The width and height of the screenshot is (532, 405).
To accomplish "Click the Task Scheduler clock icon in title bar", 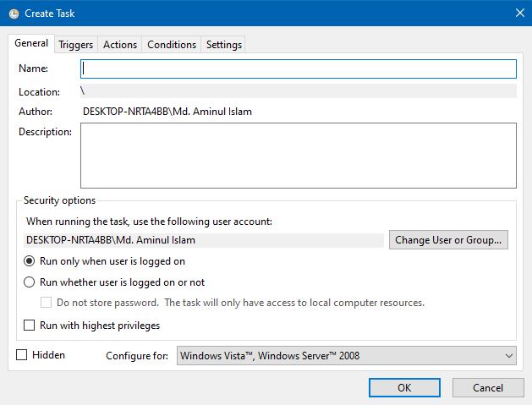I will 14,14.
